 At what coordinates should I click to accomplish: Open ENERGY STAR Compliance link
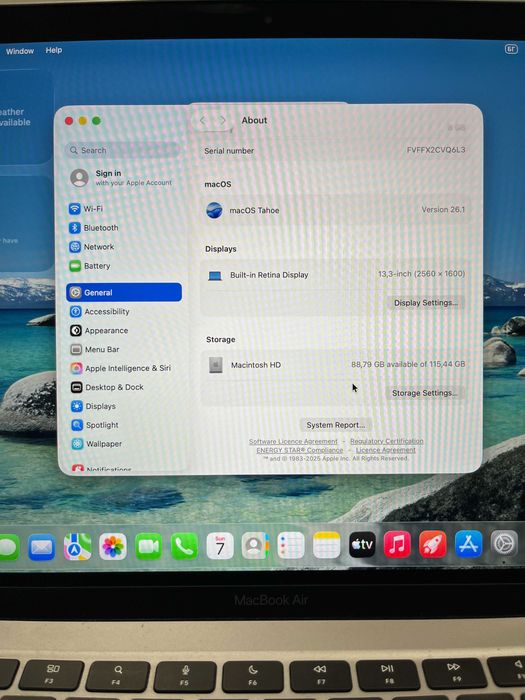click(x=300, y=450)
